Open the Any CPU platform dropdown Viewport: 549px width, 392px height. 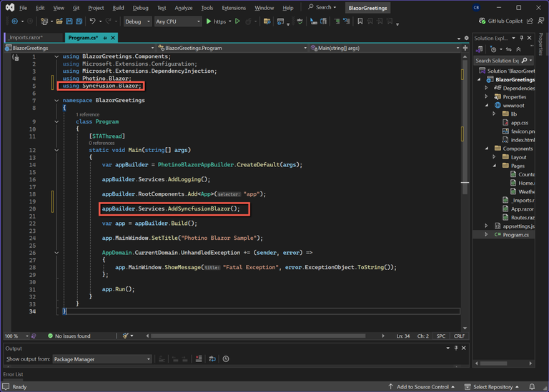(177, 21)
